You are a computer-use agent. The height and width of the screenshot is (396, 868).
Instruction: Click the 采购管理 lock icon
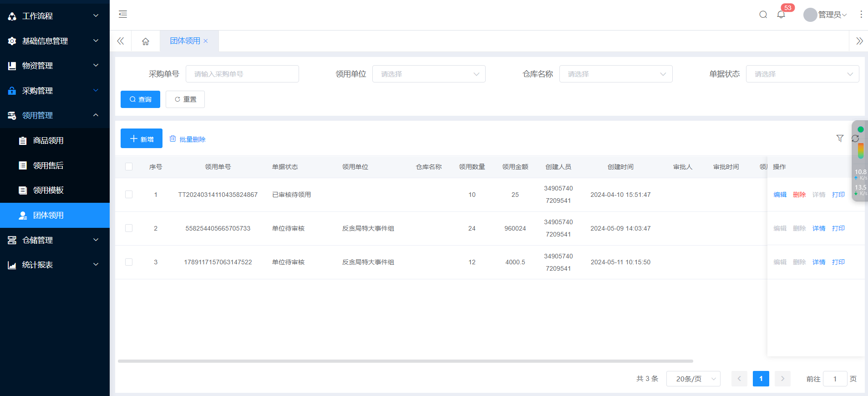click(12, 91)
